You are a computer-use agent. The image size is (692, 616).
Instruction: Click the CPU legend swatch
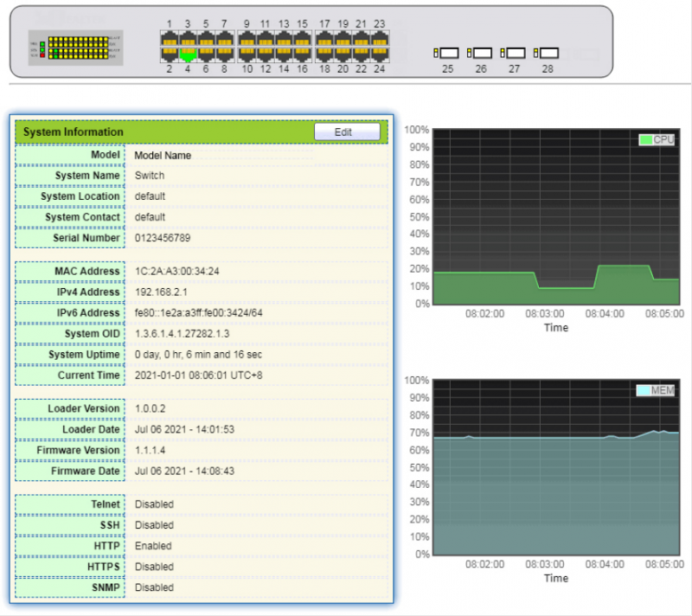[645, 140]
